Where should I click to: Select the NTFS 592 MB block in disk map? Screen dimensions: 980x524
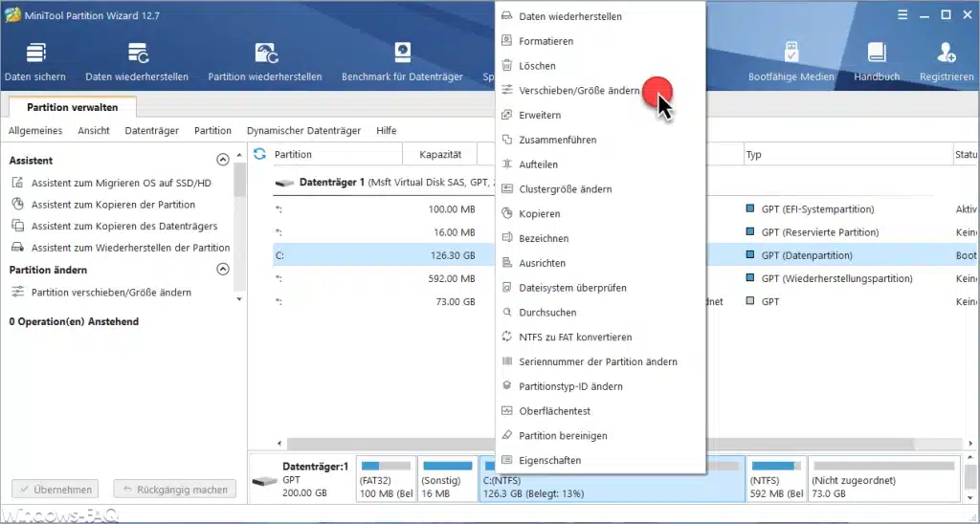(x=775, y=479)
